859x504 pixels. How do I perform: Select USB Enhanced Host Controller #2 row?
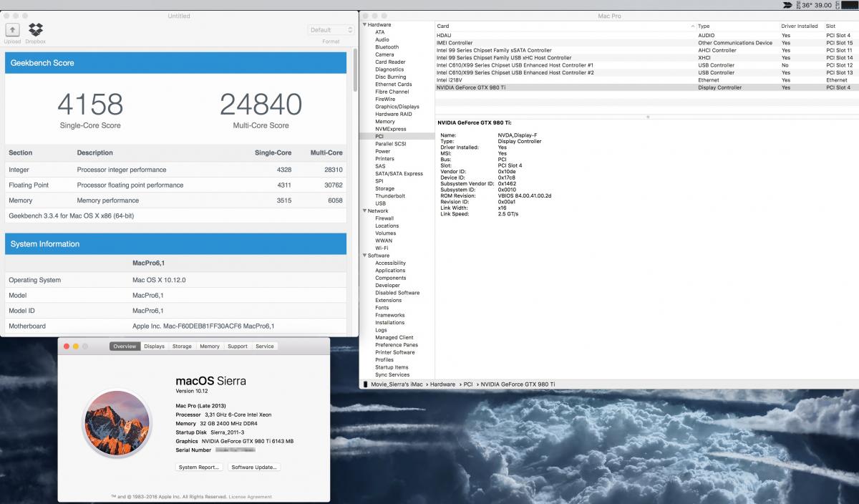click(x=647, y=72)
